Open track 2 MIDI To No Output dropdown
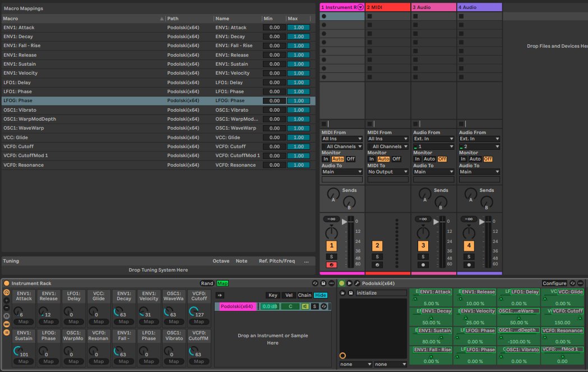This screenshot has height=372, width=588. [388, 172]
